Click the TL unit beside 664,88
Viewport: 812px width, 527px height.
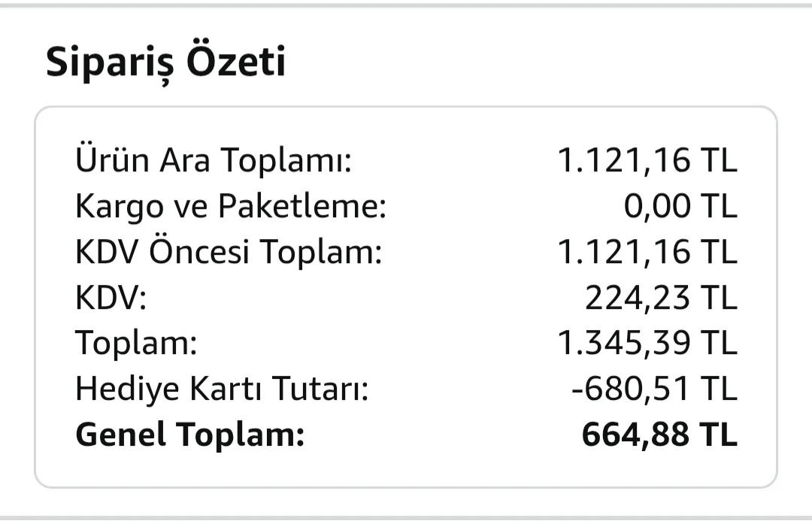(x=718, y=435)
